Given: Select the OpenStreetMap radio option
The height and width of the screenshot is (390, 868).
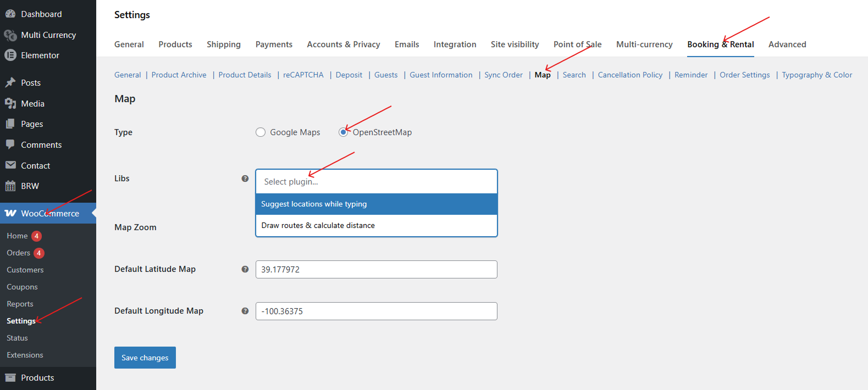Looking at the screenshot, I should click(344, 132).
